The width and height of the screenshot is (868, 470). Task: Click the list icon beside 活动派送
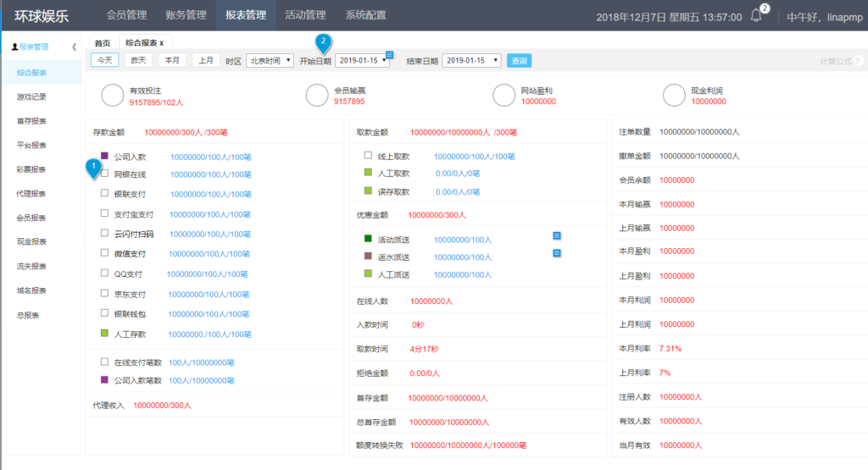[x=557, y=235]
